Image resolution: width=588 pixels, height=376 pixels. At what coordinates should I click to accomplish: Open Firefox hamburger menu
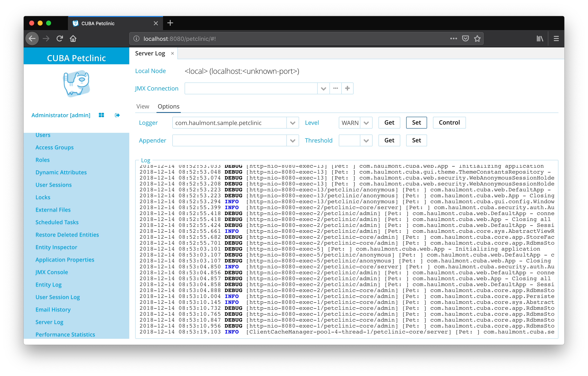point(556,39)
